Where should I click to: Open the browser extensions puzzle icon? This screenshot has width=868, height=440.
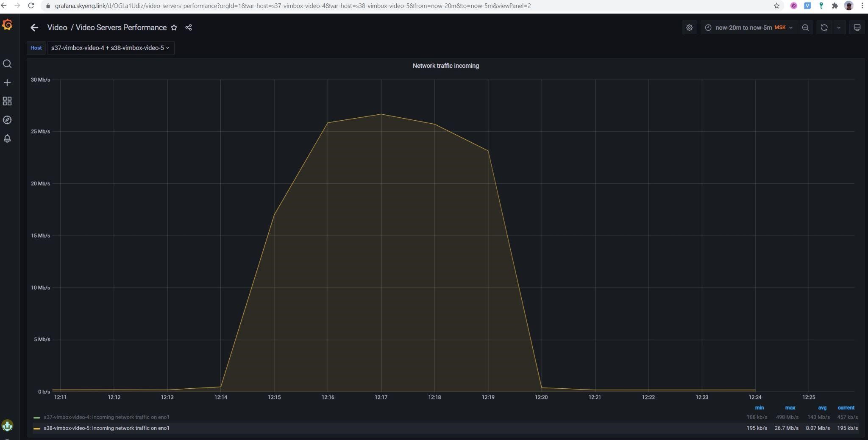835,6
